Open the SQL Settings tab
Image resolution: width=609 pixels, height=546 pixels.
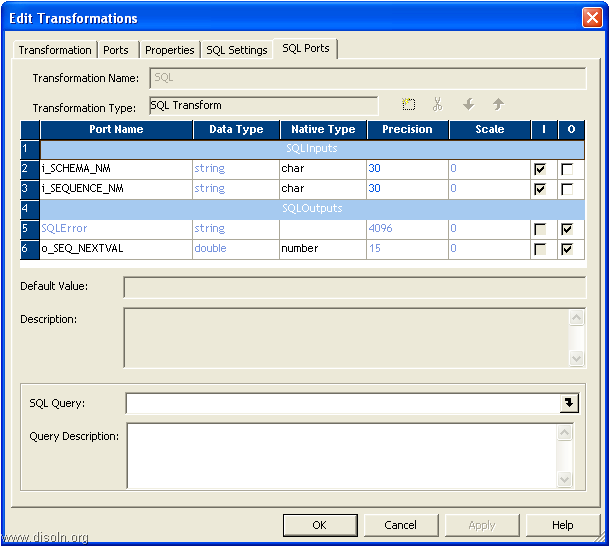[237, 50]
